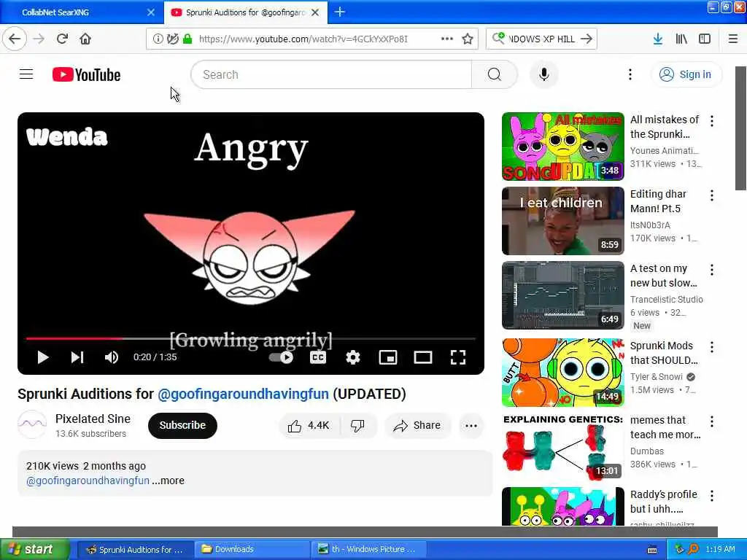Switch to Windows Picture viewer taskbar item
This screenshot has width=747, height=560.
click(368, 549)
